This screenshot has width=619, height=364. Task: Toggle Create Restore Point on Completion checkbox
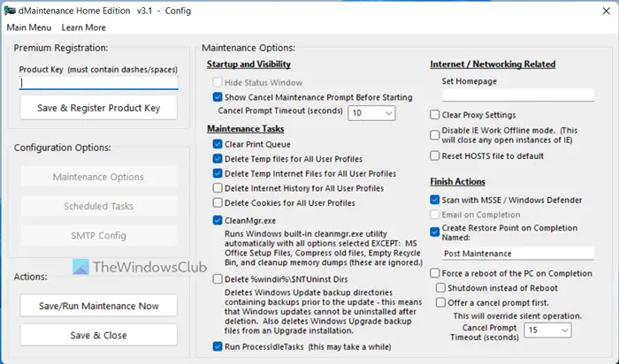[435, 231]
